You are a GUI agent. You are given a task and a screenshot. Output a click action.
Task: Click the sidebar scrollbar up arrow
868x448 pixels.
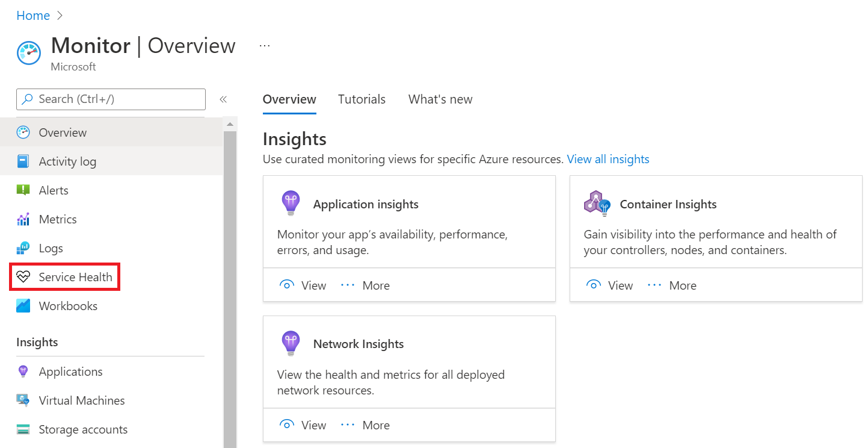pos(230,124)
